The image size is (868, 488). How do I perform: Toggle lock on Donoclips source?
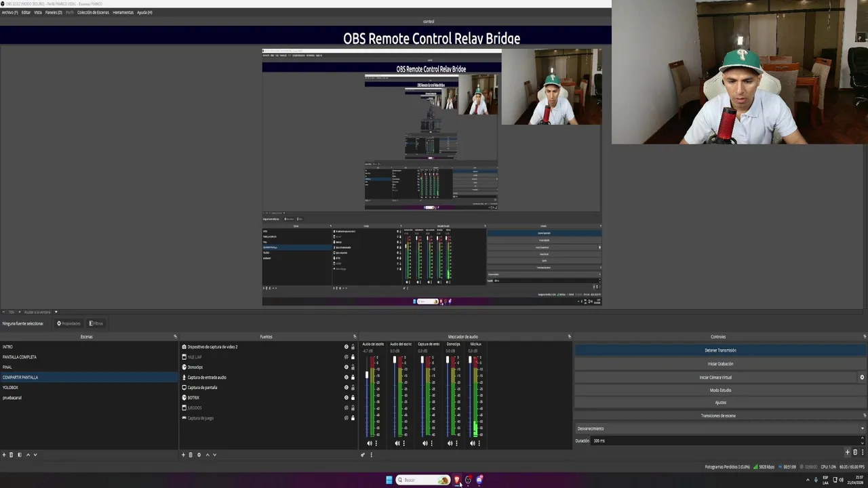click(x=353, y=367)
